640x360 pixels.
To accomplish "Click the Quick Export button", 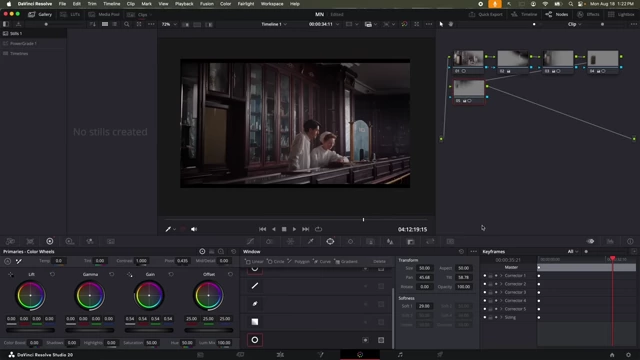I will tap(486, 14).
